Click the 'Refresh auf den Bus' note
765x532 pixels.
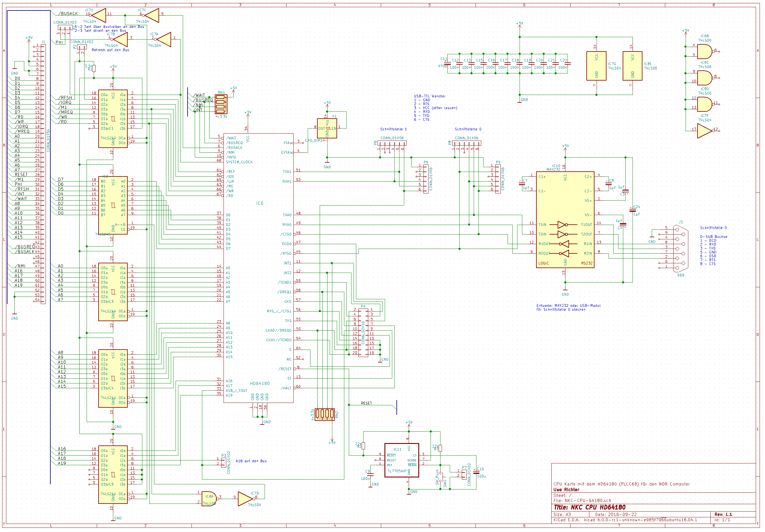pos(110,50)
